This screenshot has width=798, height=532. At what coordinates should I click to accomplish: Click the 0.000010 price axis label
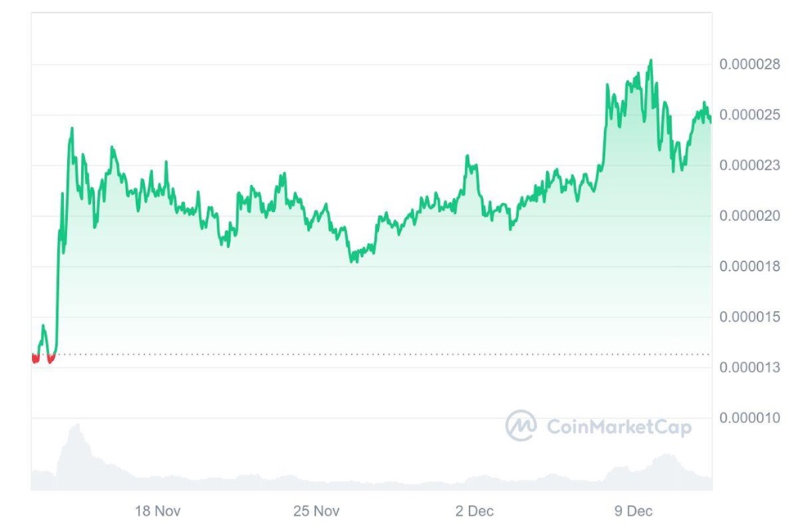(751, 418)
